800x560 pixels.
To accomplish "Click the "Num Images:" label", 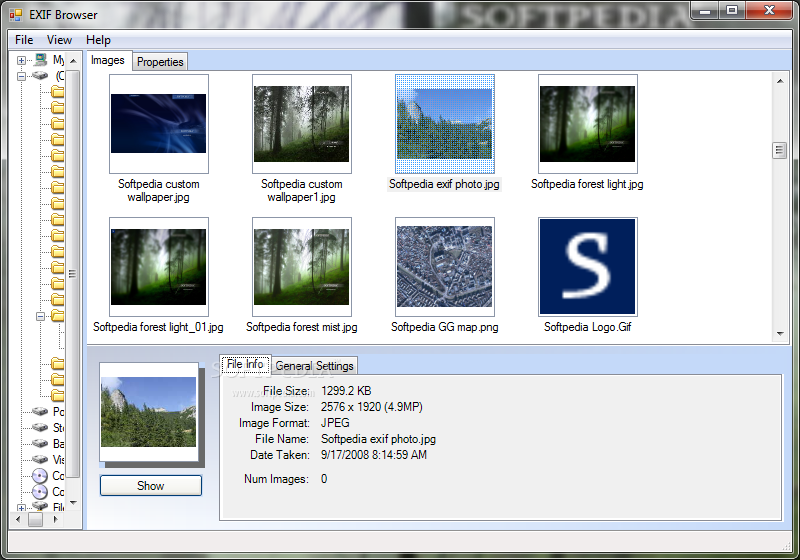I will [276, 479].
